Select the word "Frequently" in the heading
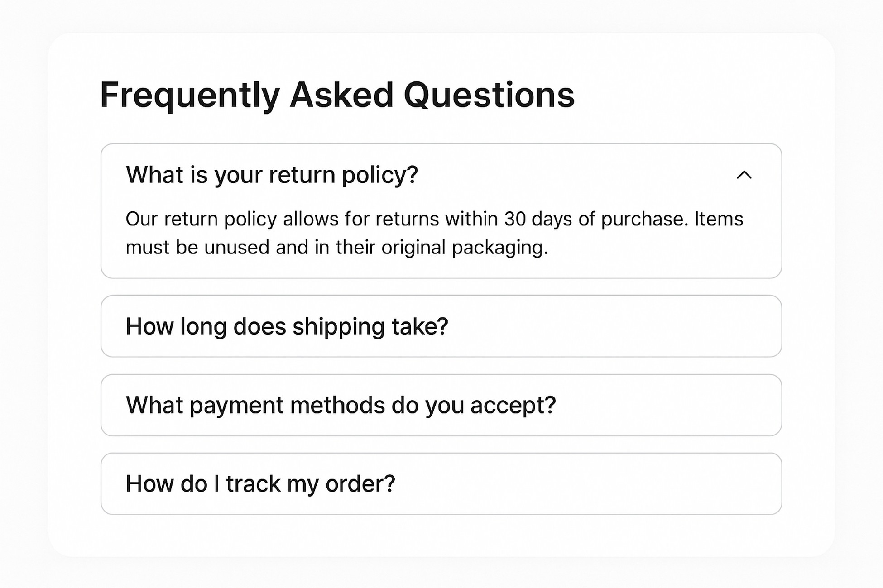Screen dimensions: 883x588 coord(190,95)
